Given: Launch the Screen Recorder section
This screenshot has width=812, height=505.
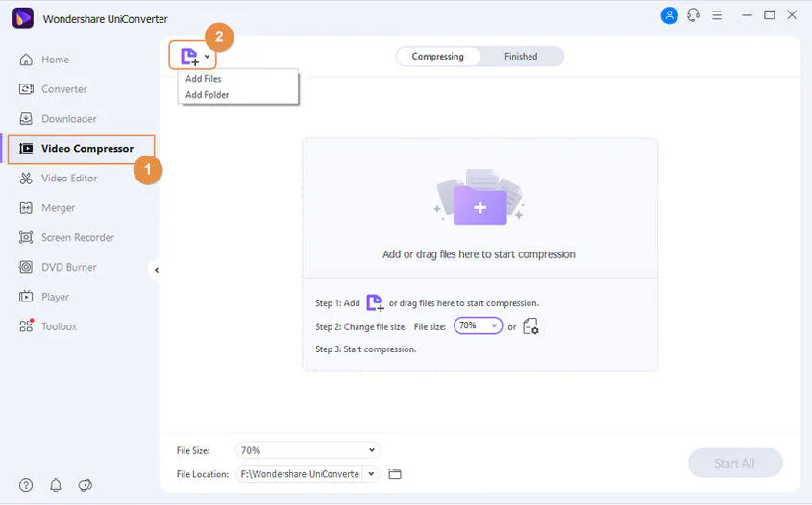Looking at the screenshot, I should 66,237.
